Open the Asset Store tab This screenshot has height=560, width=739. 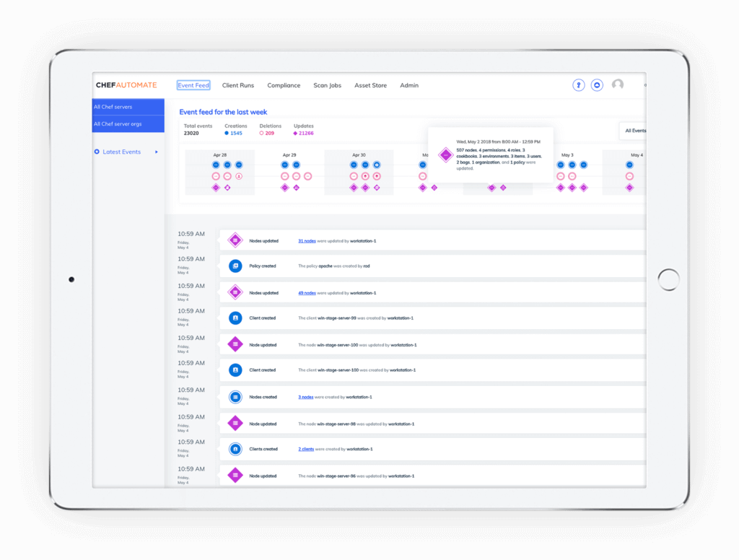[370, 85]
